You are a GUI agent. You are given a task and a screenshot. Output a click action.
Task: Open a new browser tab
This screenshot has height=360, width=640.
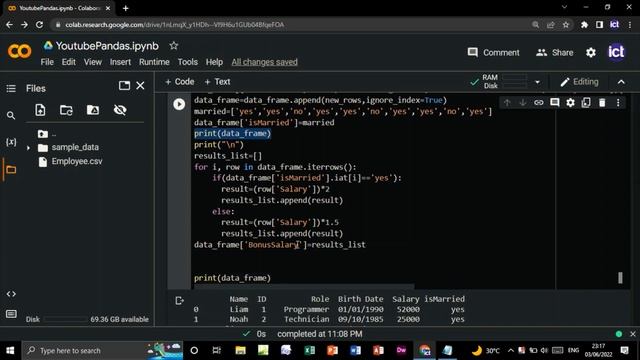click(125, 8)
